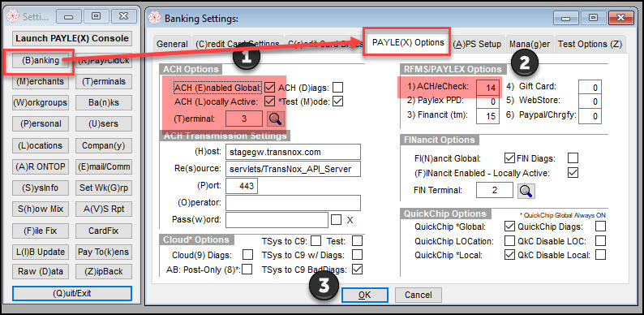This screenshot has height=315, width=644.
Task: Select the PAYLE(X) Options tab
Action: (x=408, y=42)
